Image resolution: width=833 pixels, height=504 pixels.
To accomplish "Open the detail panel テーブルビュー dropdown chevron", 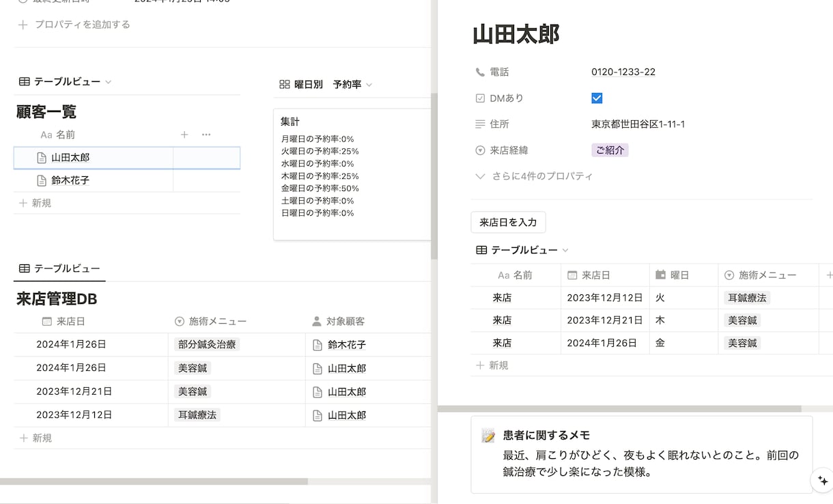I will pyautogui.click(x=565, y=251).
